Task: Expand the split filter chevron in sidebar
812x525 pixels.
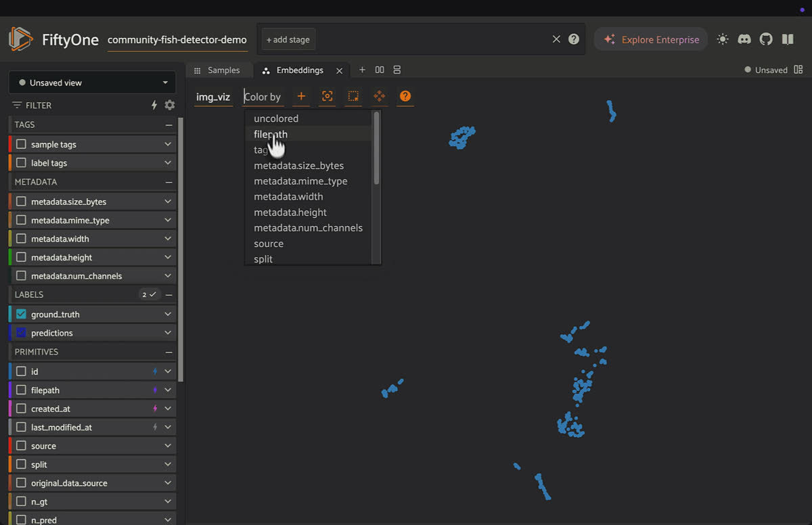Action: pyautogui.click(x=168, y=465)
